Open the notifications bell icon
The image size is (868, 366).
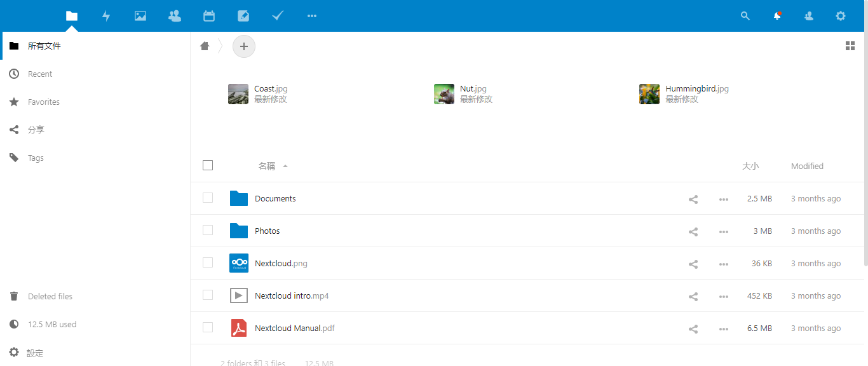tap(777, 16)
